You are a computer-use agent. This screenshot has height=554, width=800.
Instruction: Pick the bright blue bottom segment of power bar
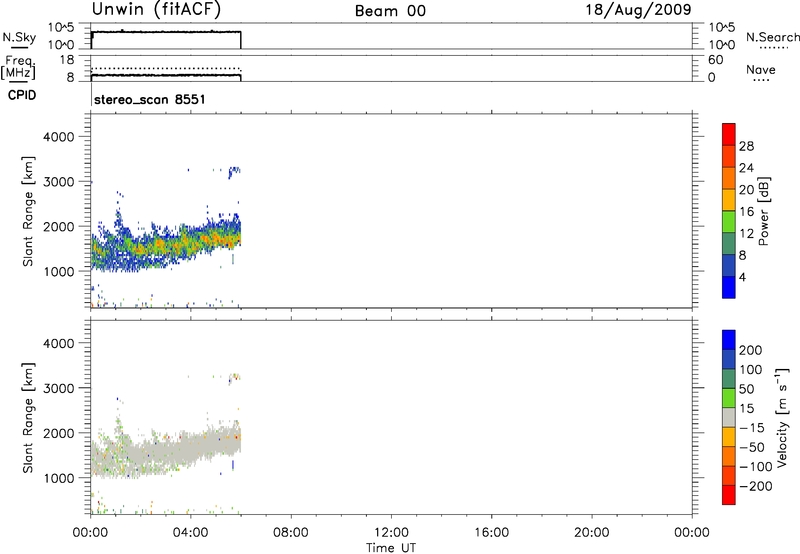point(729,287)
